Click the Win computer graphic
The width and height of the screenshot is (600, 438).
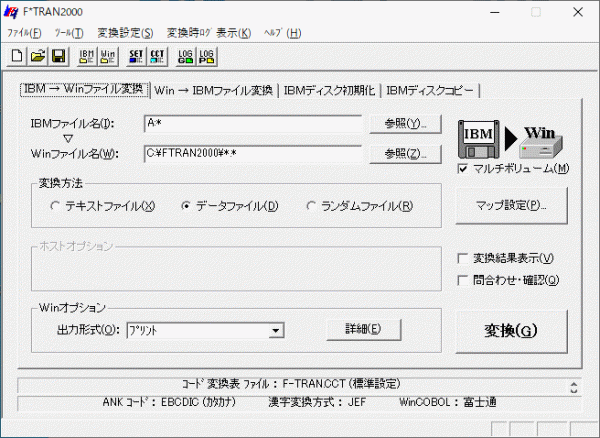(x=541, y=142)
